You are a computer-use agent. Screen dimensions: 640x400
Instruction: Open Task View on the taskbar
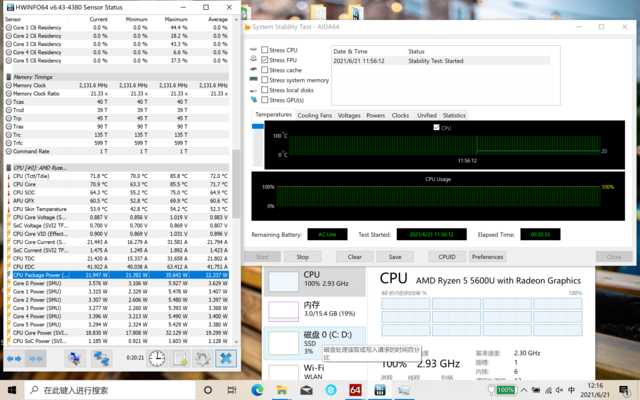pos(231,390)
